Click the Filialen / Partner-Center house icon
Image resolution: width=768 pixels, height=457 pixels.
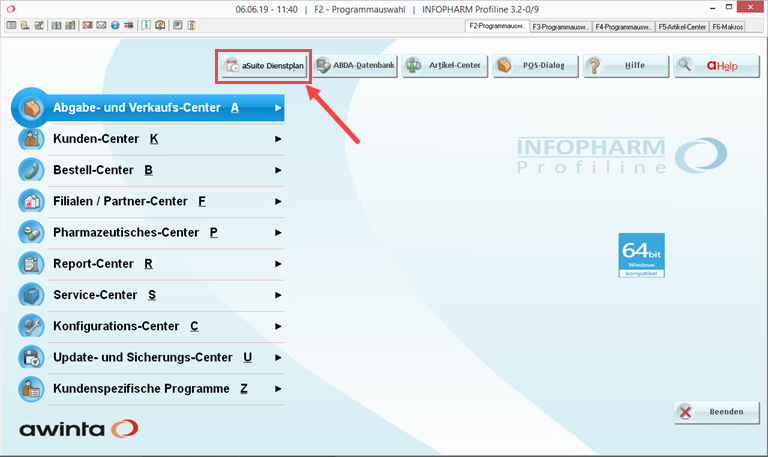(x=32, y=201)
